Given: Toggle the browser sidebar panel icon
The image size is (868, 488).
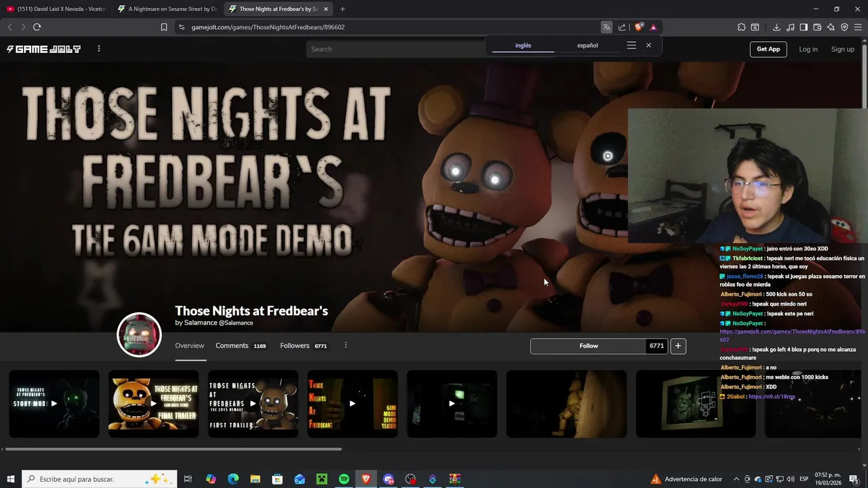Looking at the screenshot, I should (x=804, y=27).
